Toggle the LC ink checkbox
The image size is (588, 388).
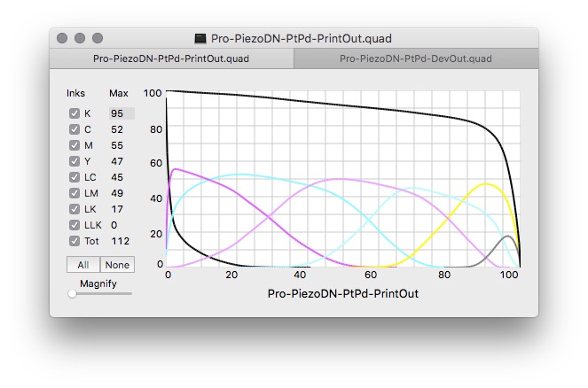(x=74, y=177)
